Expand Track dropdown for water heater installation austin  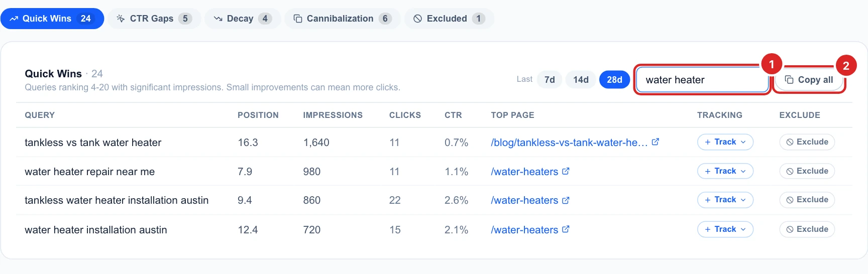725,229
